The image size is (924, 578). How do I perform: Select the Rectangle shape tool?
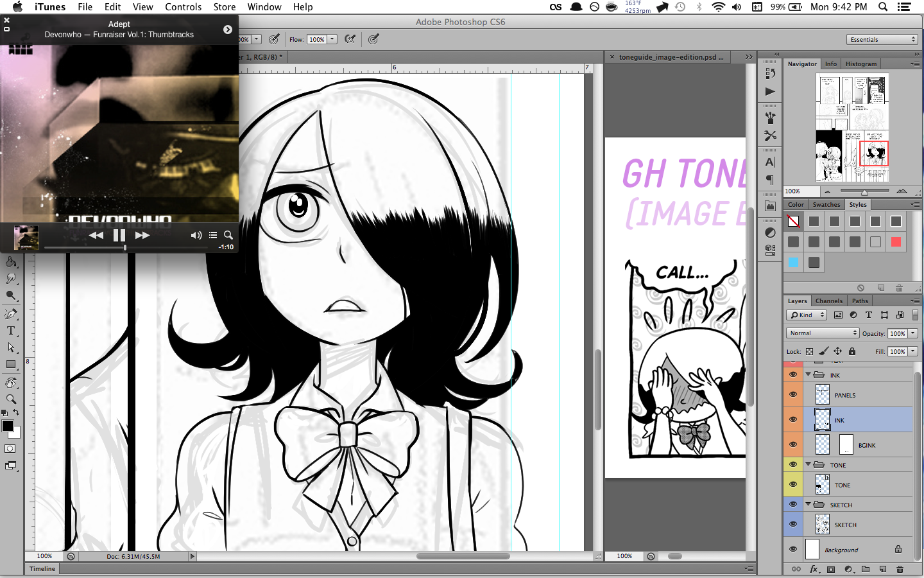[x=11, y=365]
